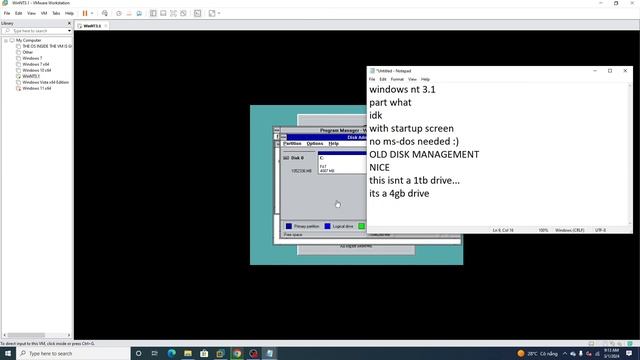This screenshot has width=640, height=360.
Task: Close the WinNT3.1 VM tab
Action: pos(105,26)
